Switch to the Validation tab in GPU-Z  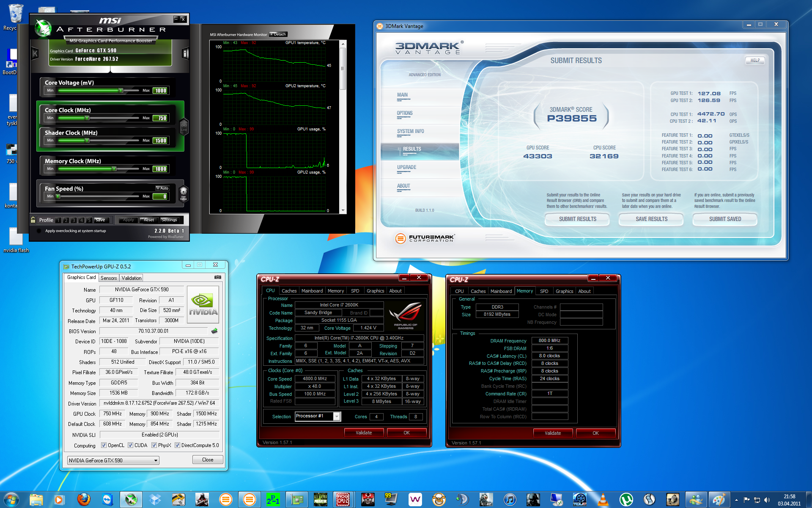(132, 278)
